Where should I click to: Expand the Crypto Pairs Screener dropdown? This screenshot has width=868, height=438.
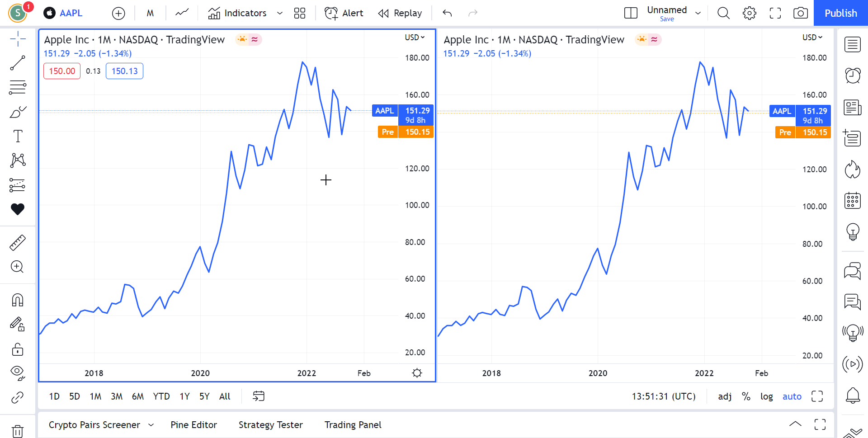pyautogui.click(x=151, y=425)
